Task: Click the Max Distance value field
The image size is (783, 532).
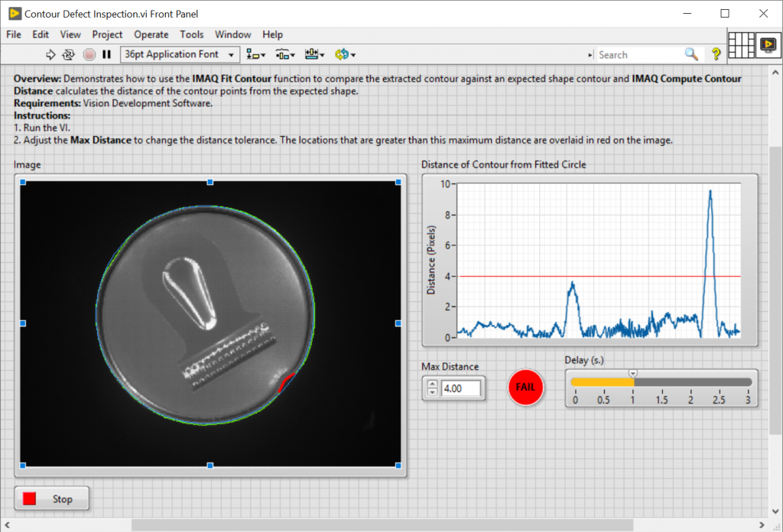Action: tap(461, 388)
